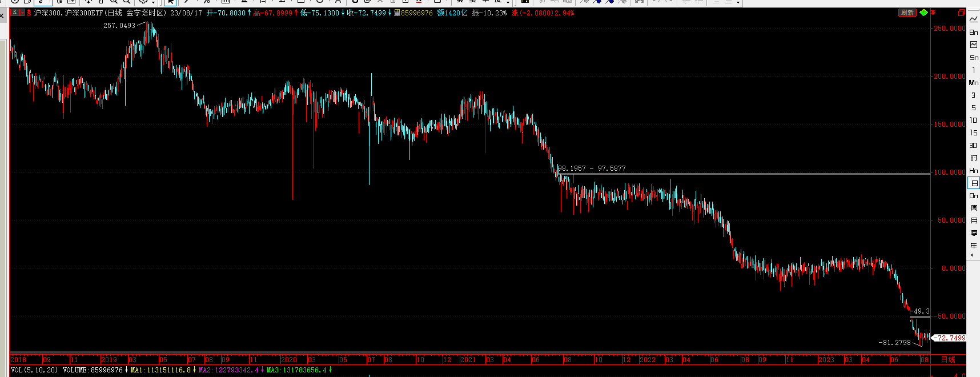The height and width of the screenshot is (377, 980).
Task: Click the turnover 额1420亿
Action: [x=452, y=13]
